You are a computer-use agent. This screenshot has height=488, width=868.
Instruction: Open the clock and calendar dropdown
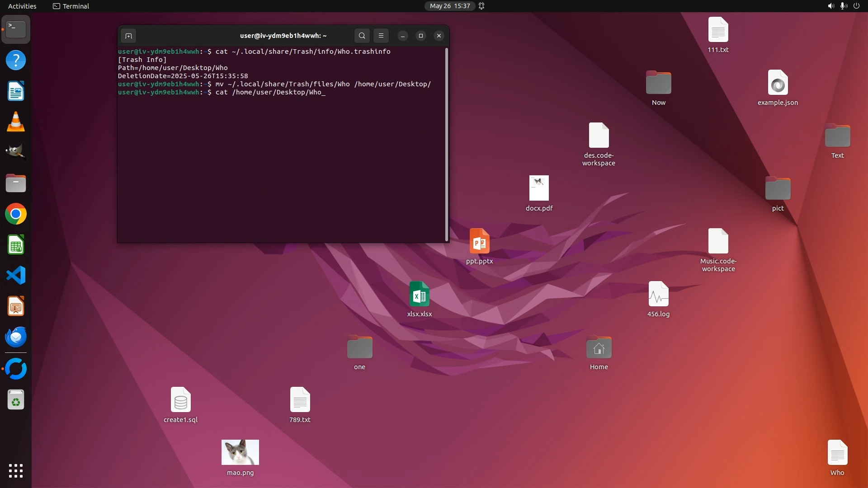point(449,6)
